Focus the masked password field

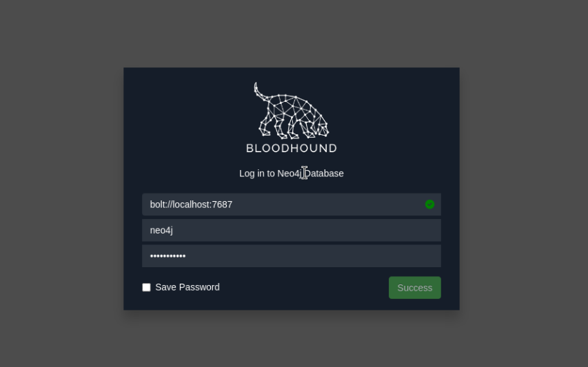click(292, 256)
